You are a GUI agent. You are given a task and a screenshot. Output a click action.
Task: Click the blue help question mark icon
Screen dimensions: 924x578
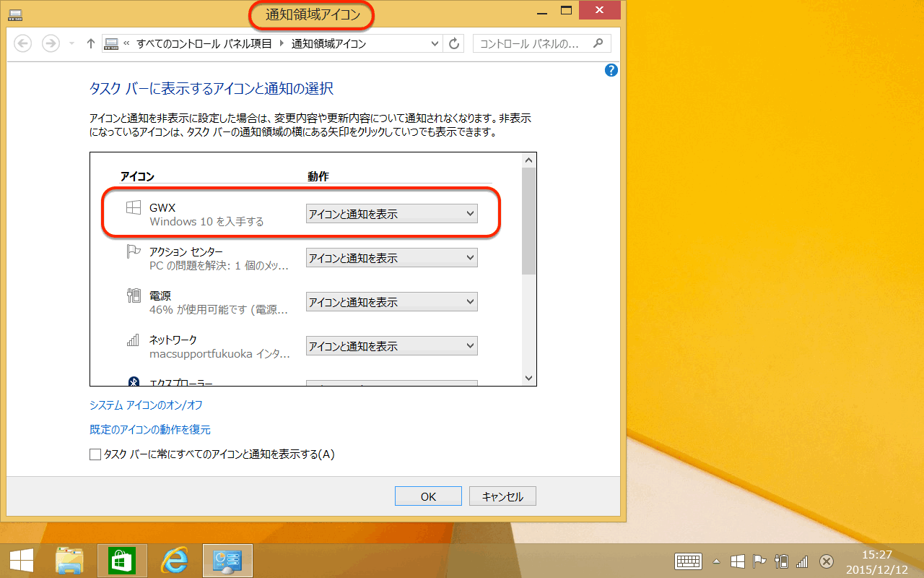pos(611,70)
